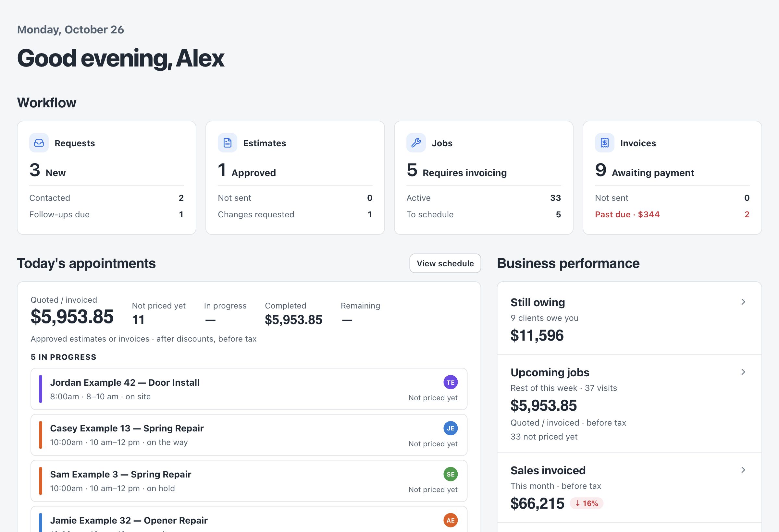Open Jamie Example 32 Opener Repair appointment
The image size is (779, 532).
pyautogui.click(x=249, y=519)
